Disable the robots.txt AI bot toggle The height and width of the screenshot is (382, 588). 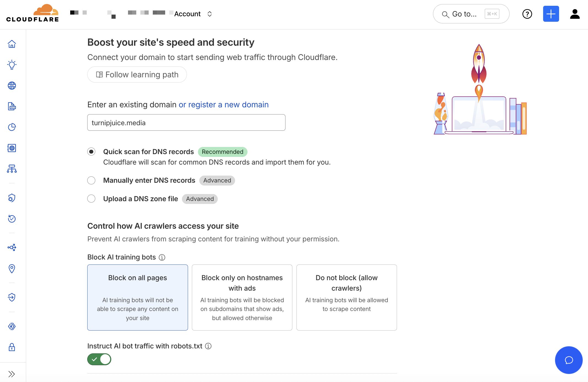click(x=99, y=359)
